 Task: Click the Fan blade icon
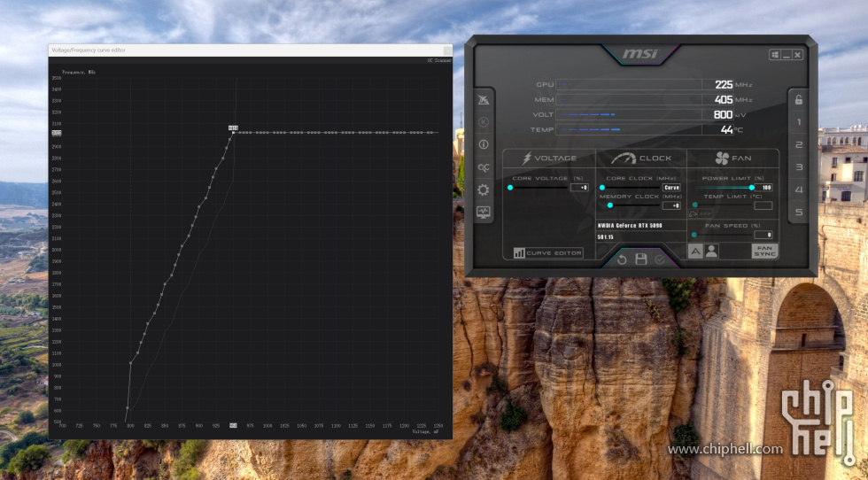point(722,159)
